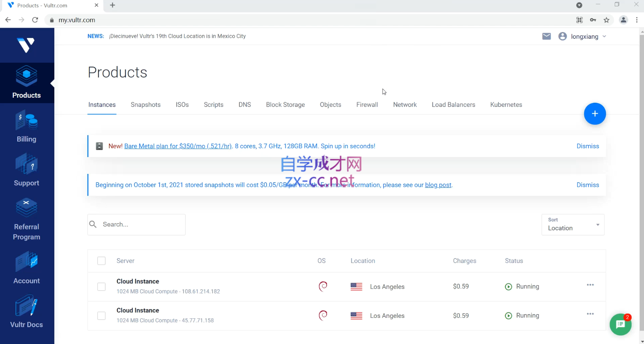This screenshot has height=344, width=644.
Task: Click the Mexico City news headline
Action: pyautogui.click(x=177, y=36)
